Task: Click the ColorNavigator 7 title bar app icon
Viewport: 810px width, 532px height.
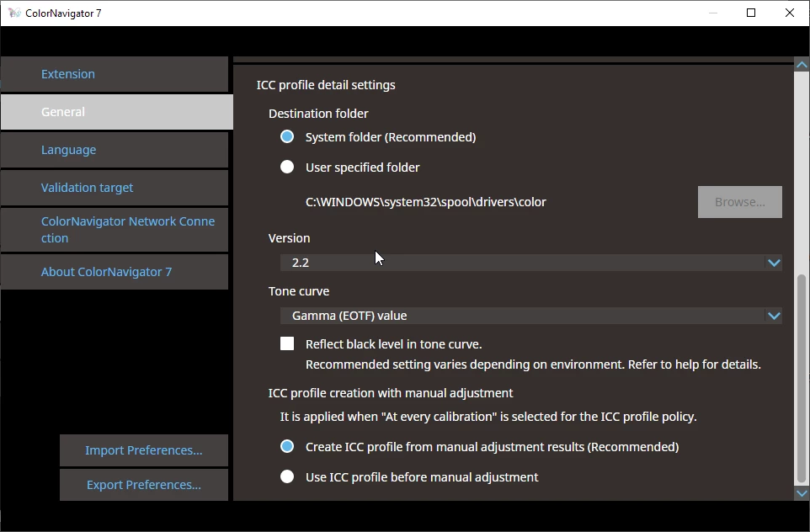Action: tap(14, 13)
